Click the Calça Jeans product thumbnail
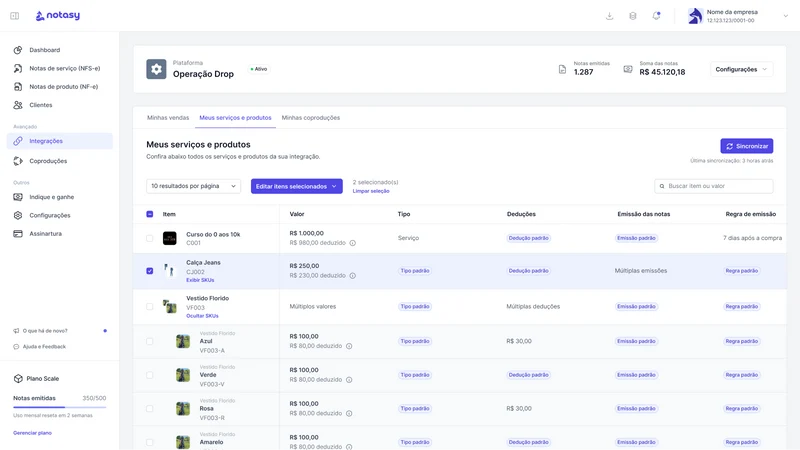This screenshot has height=450, width=800. click(x=169, y=270)
